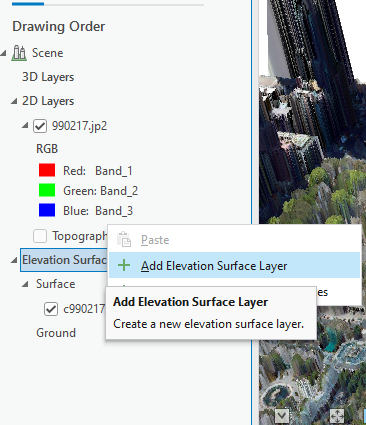Collapse the Elevation Surfaces group
The width and height of the screenshot is (366, 425).
coord(14,260)
